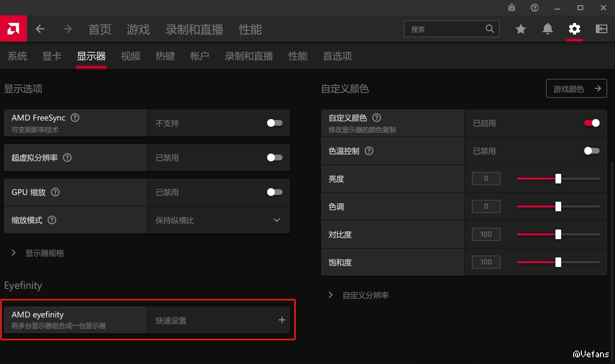Toggle the sidebar panel icon
615x364 pixels.
pyautogui.click(x=601, y=29)
